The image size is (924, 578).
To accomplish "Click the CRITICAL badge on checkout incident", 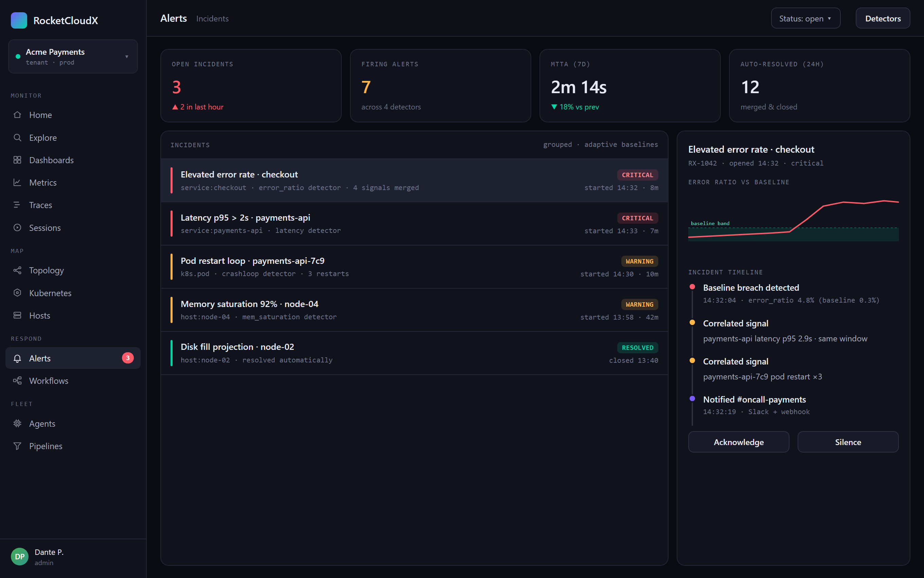I will pos(637,175).
